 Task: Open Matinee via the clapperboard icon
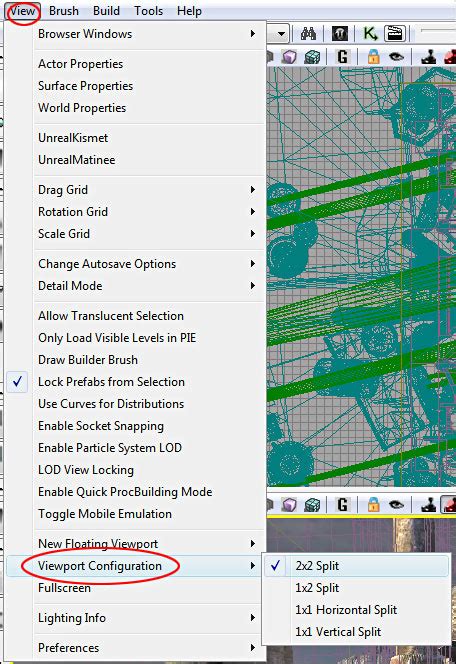tap(395, 34)
